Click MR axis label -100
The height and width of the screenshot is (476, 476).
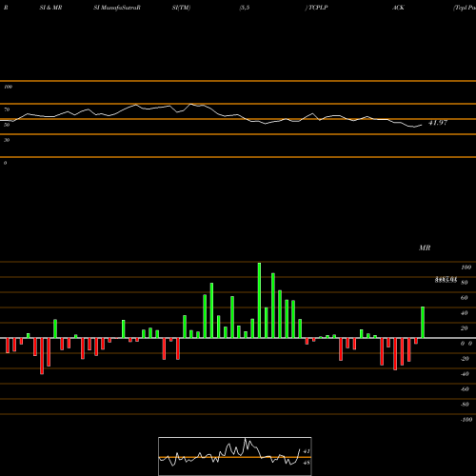[466, 420]
